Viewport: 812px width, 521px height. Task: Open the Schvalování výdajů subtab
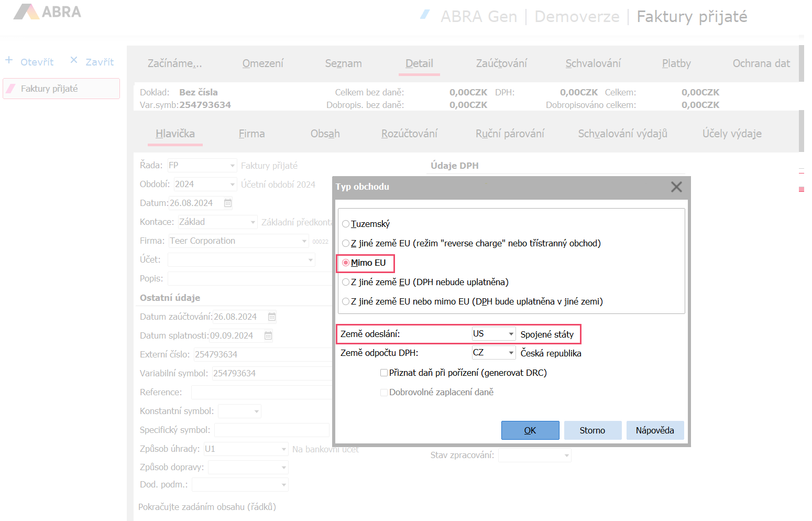pyautogui.click(x=623, y=134)
